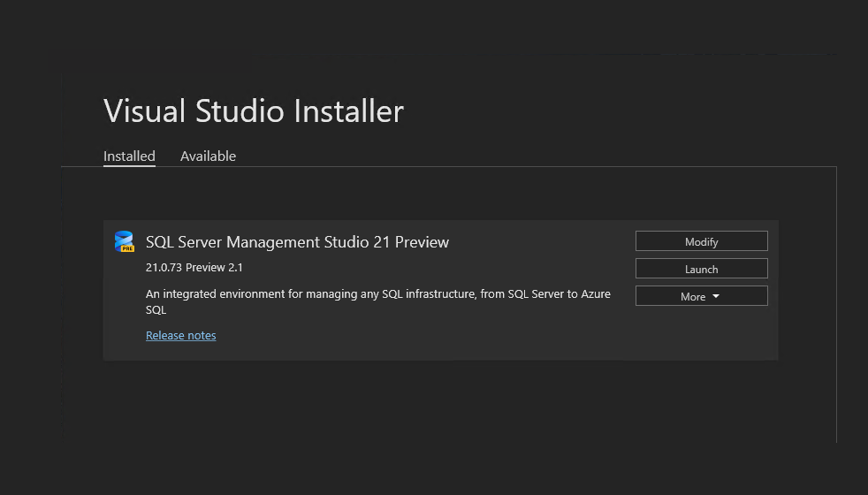Screen dimensions: 868x495
Task: Click the SQL Server Management Studio product icon
Action: click(124, 240)
